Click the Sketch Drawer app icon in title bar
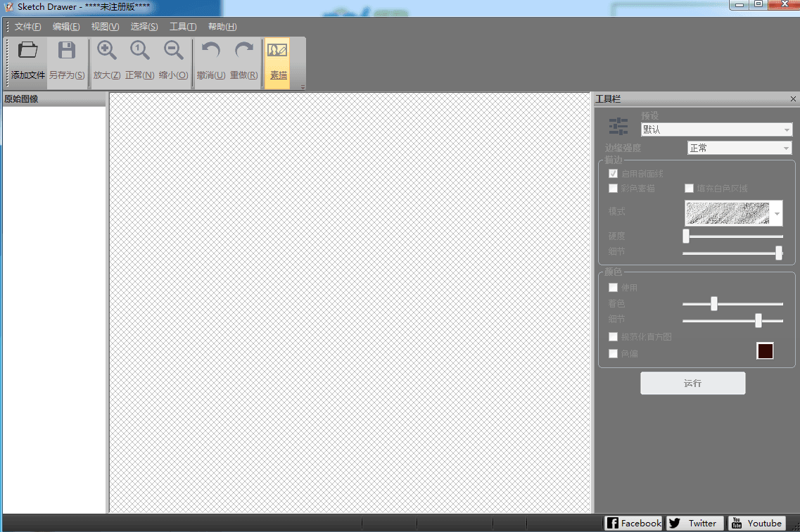 (x=8, y=6)
